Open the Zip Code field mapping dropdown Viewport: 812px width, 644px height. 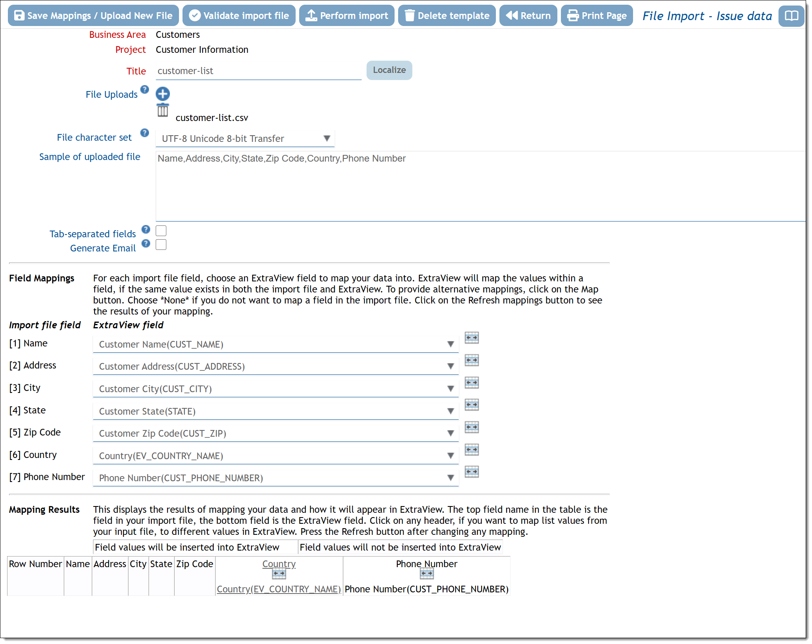pyautogui.click(x=276, y=434)
